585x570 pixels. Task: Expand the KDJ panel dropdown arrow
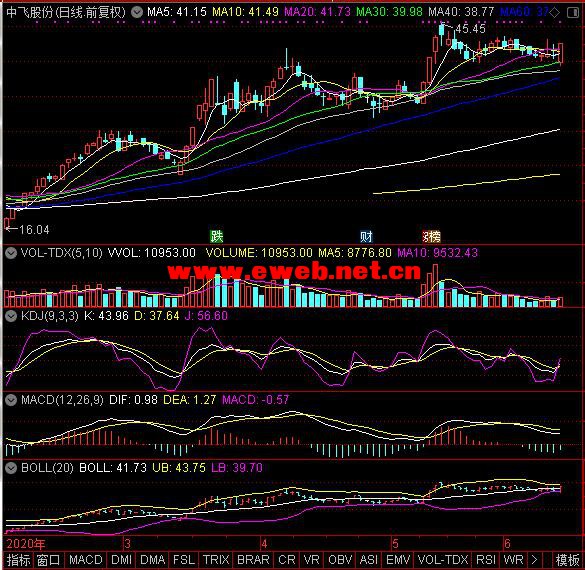click(11, 316)
